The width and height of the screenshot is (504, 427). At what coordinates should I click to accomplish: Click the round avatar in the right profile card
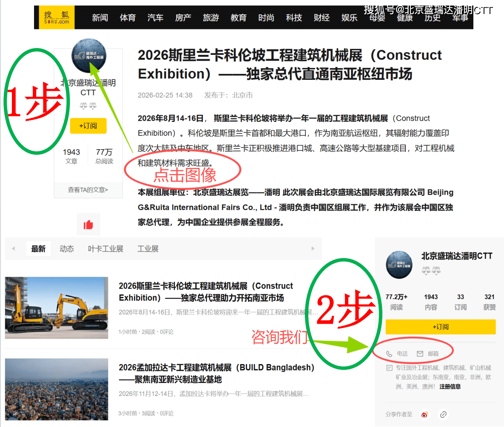coord(399,265)
